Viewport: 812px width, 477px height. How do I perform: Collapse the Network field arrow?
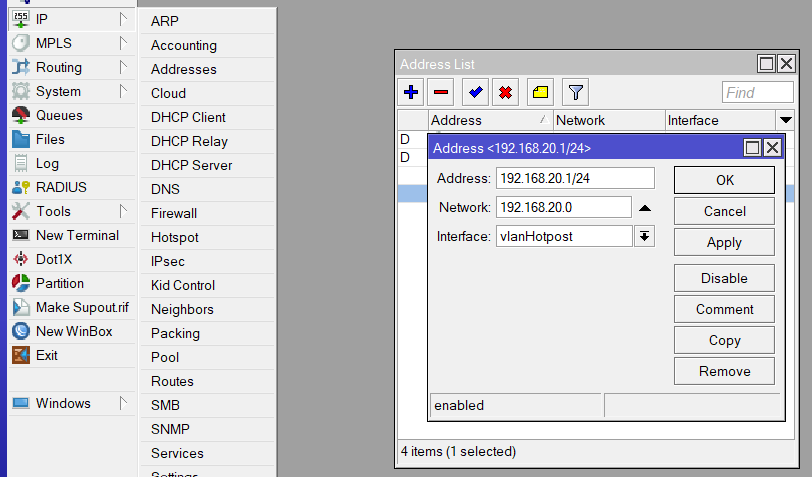pos(645,208)
